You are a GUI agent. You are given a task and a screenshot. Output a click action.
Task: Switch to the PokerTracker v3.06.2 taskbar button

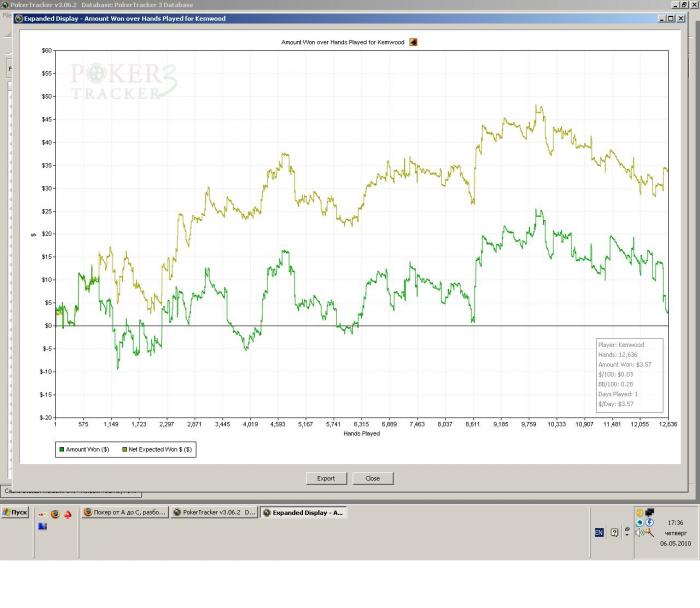(214, 512)
